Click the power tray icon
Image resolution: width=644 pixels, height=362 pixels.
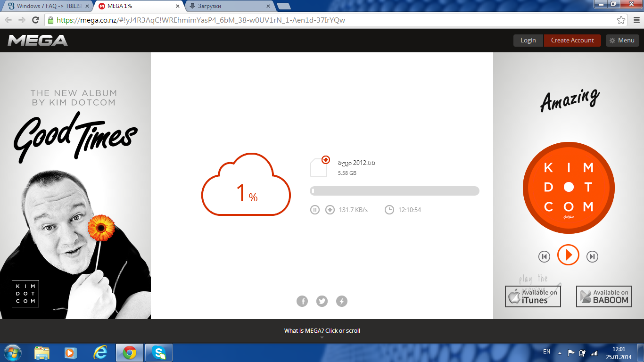(582, 353)
